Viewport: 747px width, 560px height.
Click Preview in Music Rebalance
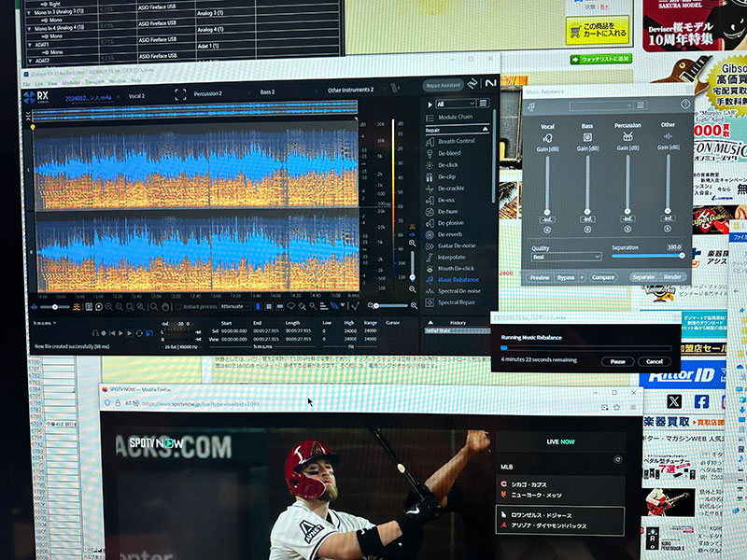click(x=540, y=277)
